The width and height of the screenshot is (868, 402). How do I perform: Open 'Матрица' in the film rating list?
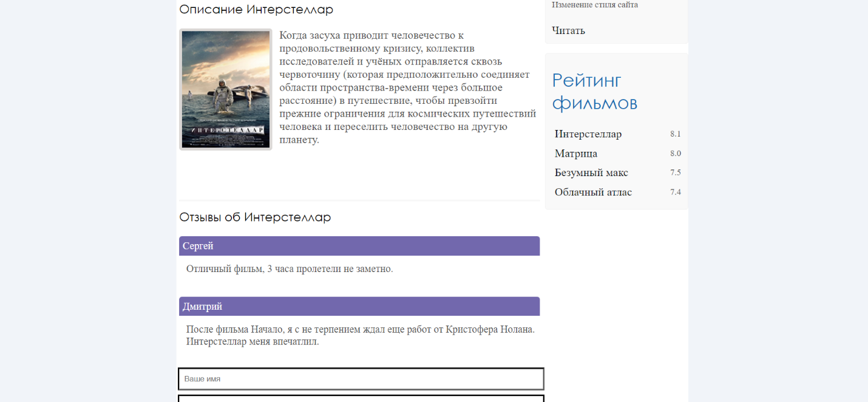pos(576,154)
